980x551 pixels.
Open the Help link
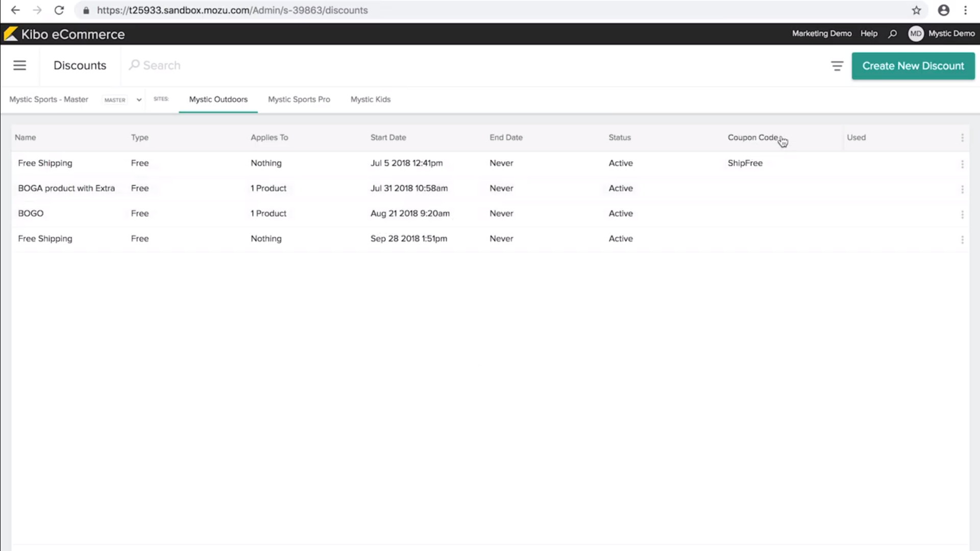pyautogui.click(x=869, y=34)
